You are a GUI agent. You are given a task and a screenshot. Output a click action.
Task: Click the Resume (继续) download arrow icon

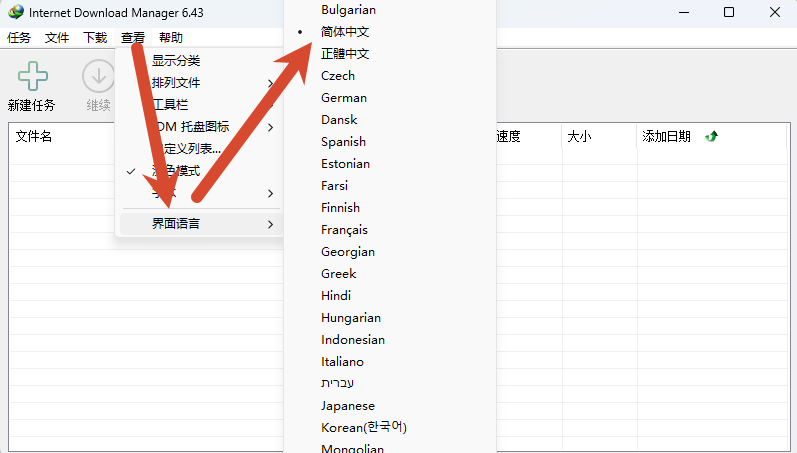pyautogui.click(x=99, y=76)
